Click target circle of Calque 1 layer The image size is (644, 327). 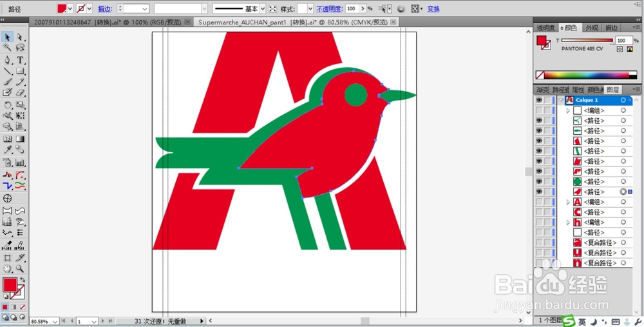pyautogui.click(x=623, y=100)
